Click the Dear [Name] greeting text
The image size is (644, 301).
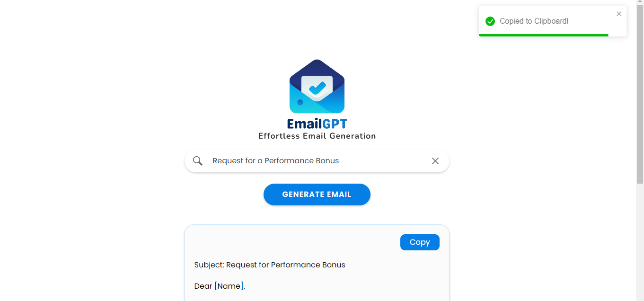click(220, 286)
